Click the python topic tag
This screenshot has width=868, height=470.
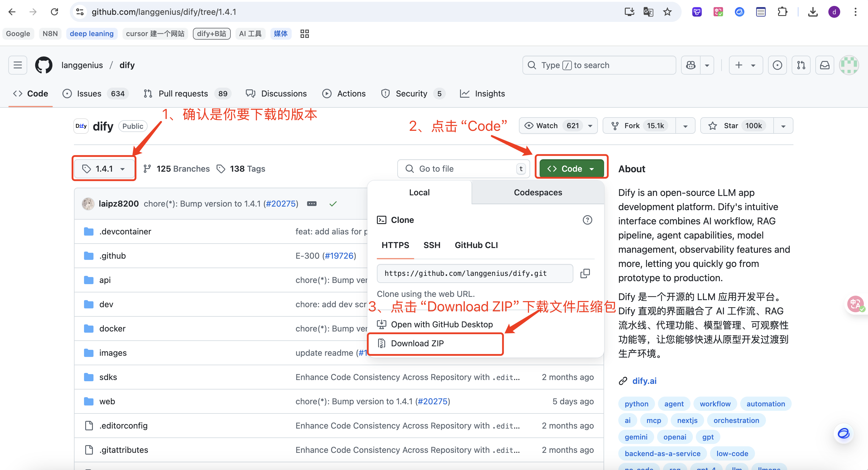coord(636,404)
